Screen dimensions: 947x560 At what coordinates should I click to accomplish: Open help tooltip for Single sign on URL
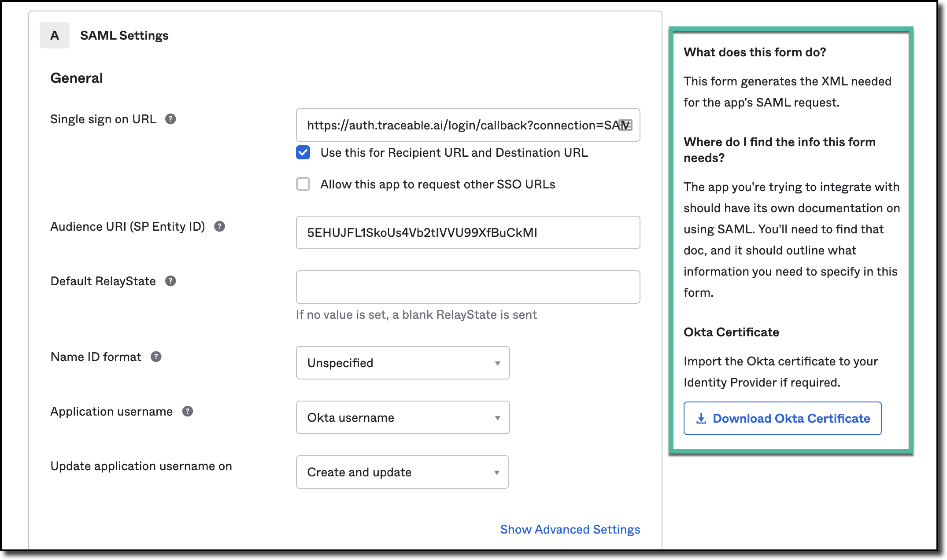click(x=170, y=119)
